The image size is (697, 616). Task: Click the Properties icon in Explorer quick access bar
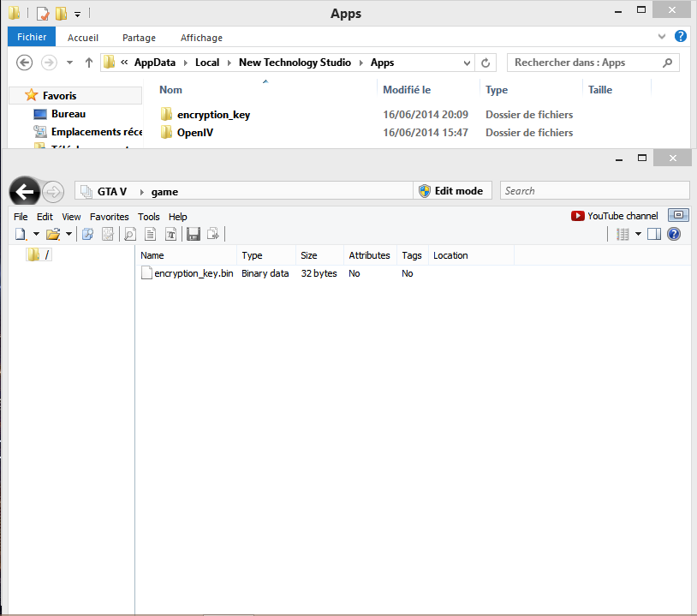tap(43, 14)
